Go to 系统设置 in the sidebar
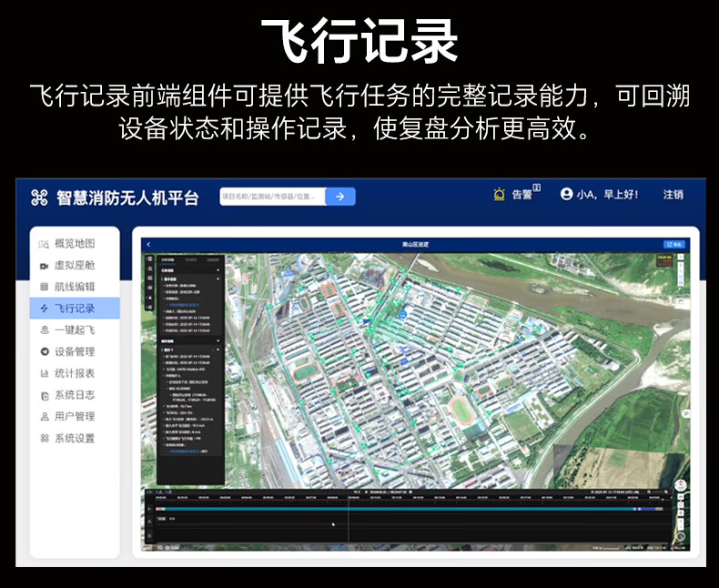 [74, 439]
